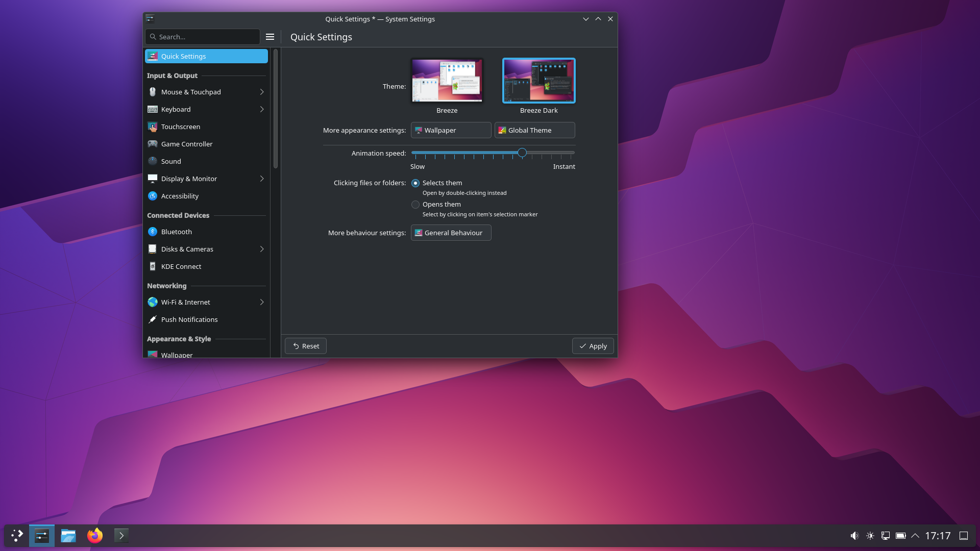980x551 pixels.
Task: Open General Behaviour settings button
Action: click(451, 233)
